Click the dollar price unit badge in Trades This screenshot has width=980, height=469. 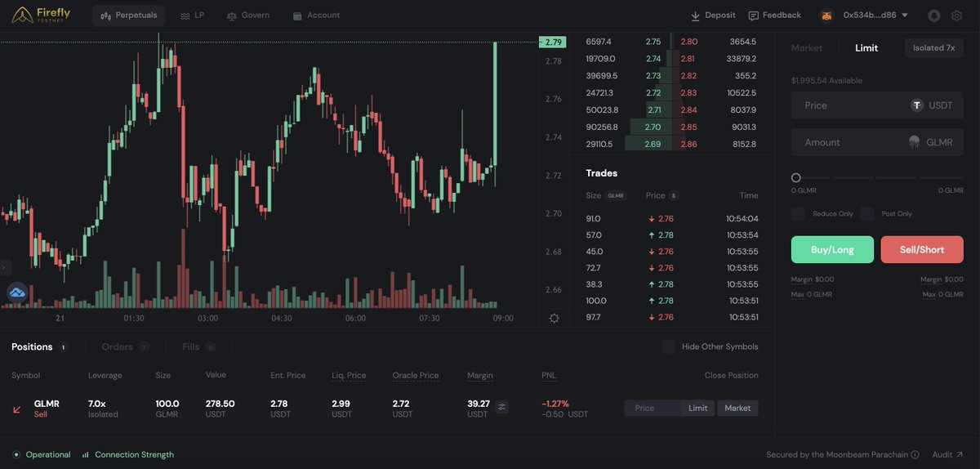[x=674, y=195]
